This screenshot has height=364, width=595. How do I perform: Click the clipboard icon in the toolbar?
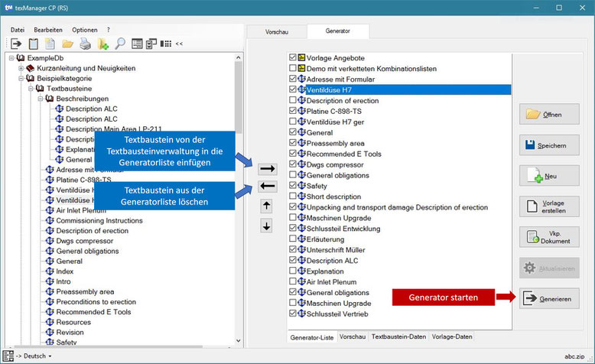[x=34, y=44]
